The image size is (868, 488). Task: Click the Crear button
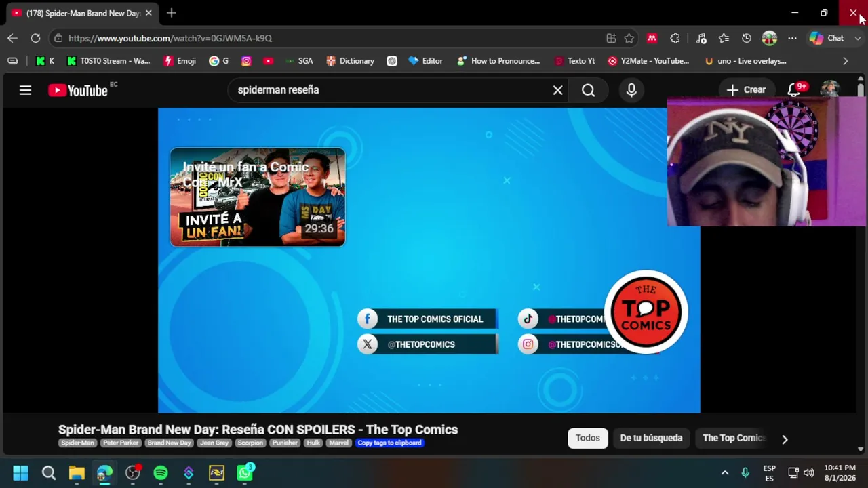point(746,89)
